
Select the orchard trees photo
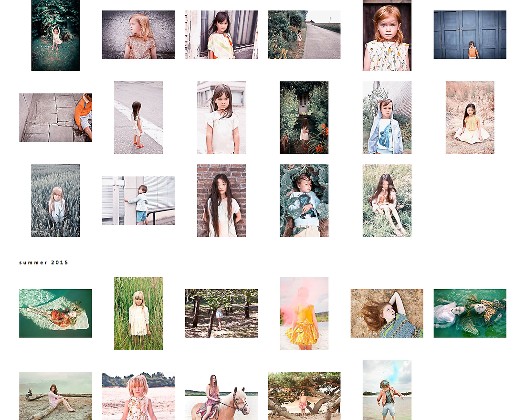click(x=221, y=313)
